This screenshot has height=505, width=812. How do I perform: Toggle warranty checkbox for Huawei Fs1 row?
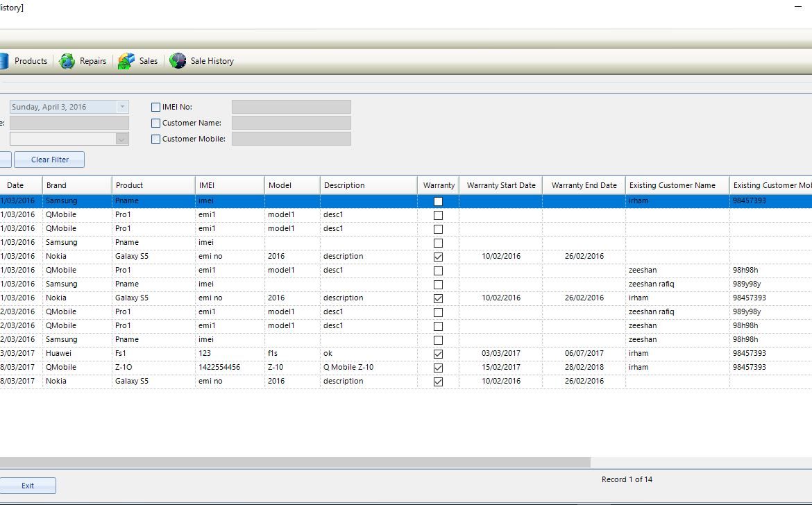438,354
